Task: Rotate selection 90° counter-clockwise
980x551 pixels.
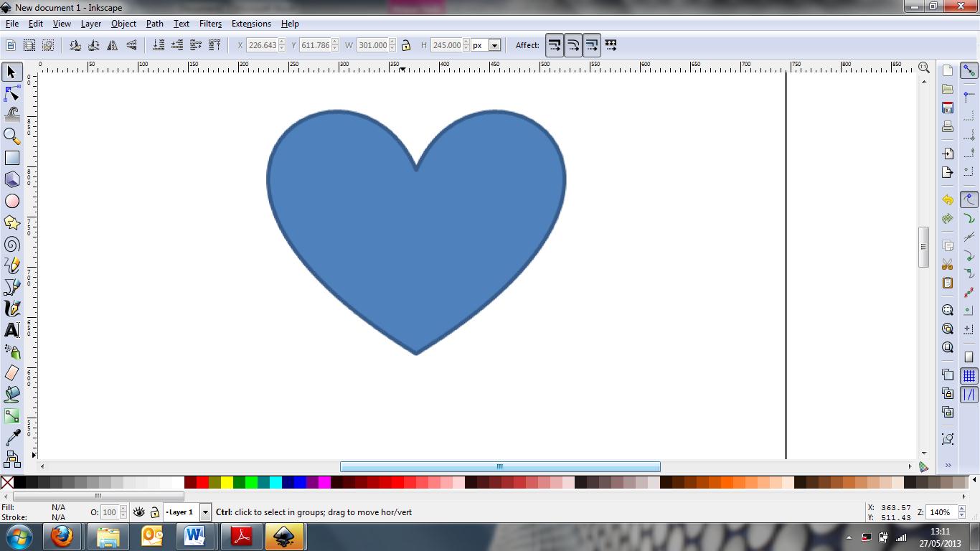Action: 75,45
